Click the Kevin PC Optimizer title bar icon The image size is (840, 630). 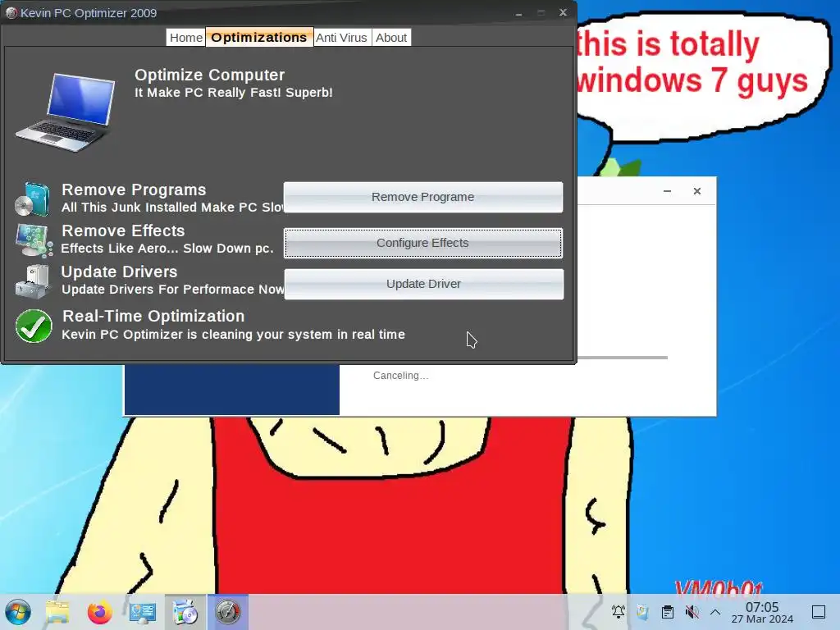(11, 13)
